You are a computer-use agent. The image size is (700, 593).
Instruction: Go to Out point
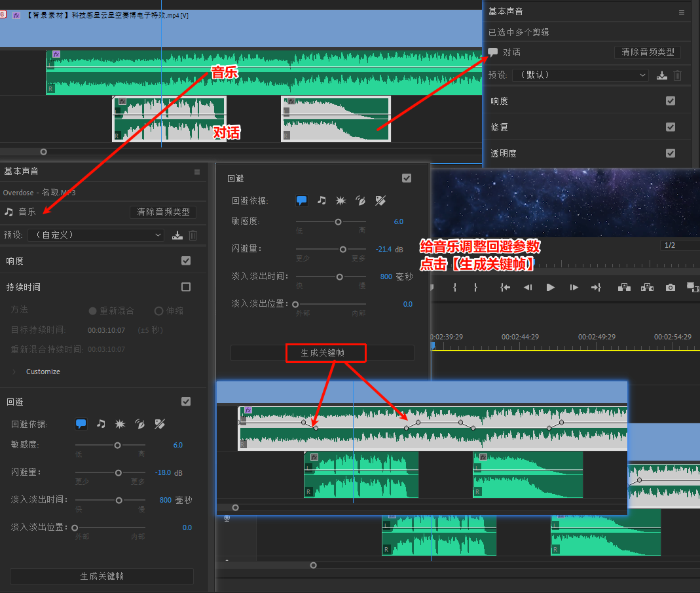point(596,288)
